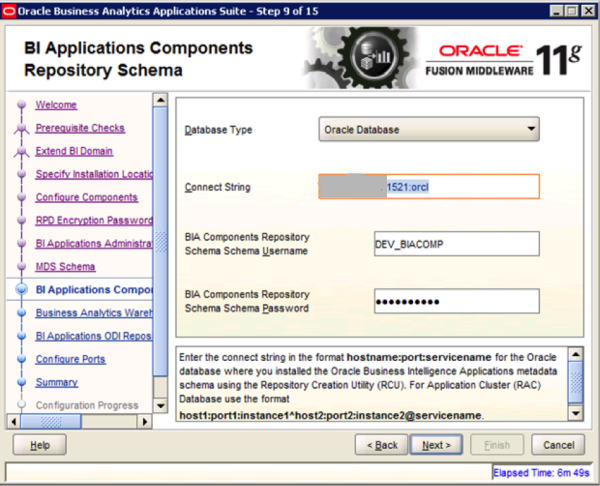This screenshot has height=486, width=600.
Task: Jump to Configure Components step
Action: [x=86, y=197]
